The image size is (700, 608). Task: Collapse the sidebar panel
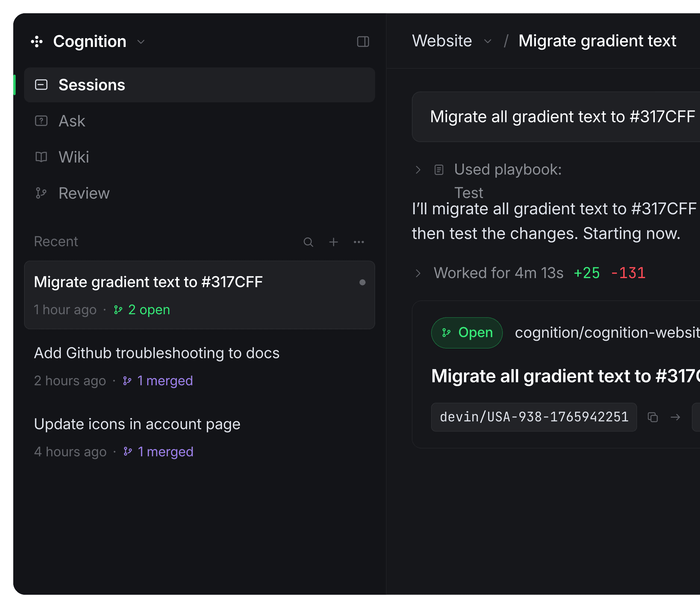click(363, 42)
